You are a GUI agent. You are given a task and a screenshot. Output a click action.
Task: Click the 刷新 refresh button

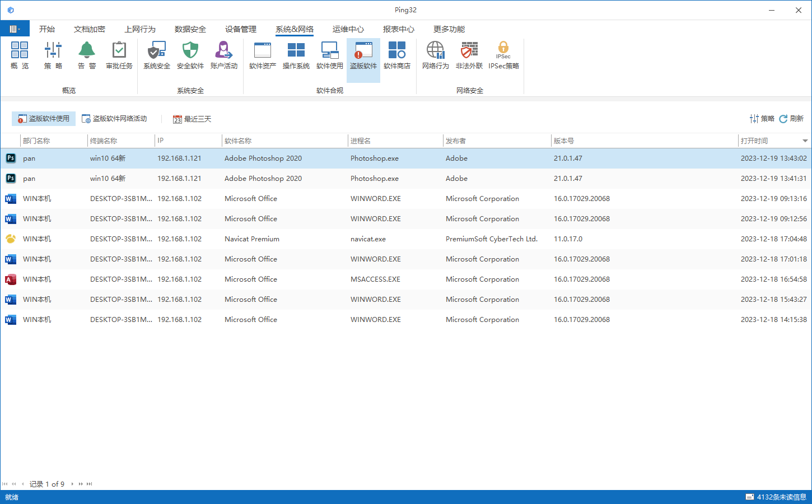pyautogui.click(x=791, y=119)
